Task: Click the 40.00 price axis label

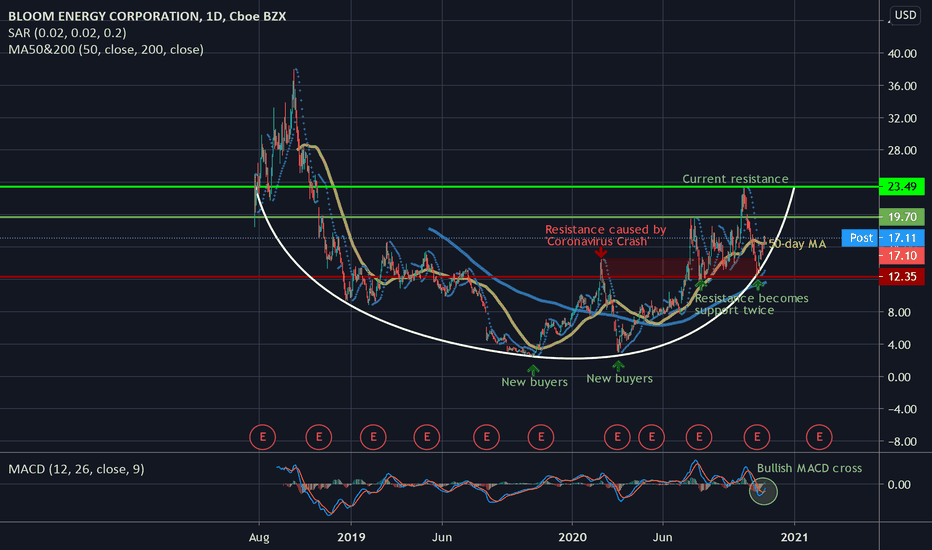Action: [x=902, y=54]
